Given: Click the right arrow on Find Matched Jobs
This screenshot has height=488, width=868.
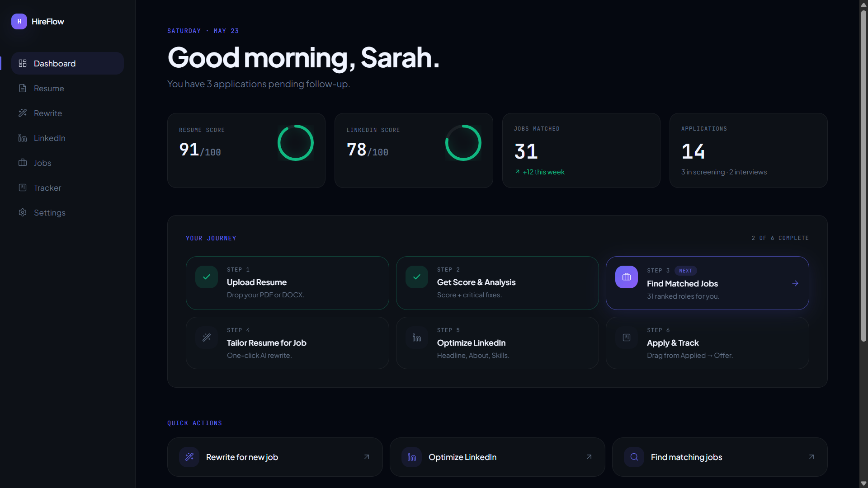Looking at the screenshot, I should point(795,283).
